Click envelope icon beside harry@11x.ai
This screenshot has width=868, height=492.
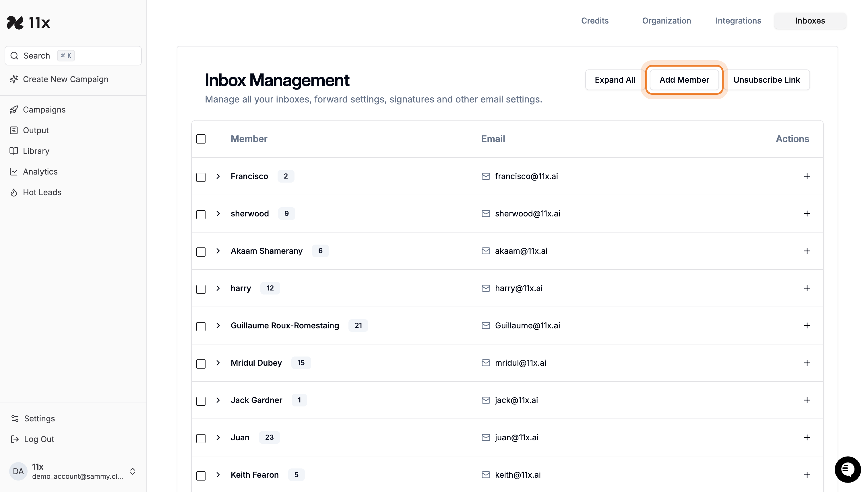[486, 288]
